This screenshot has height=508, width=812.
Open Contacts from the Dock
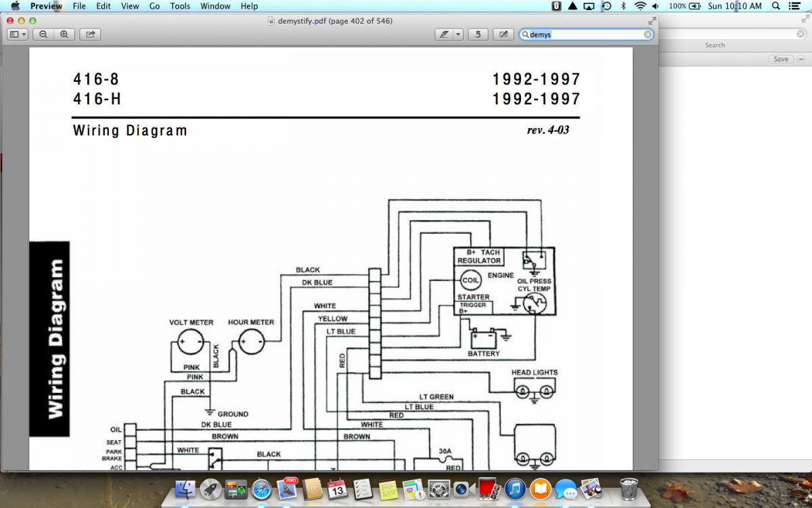[312, 489]
